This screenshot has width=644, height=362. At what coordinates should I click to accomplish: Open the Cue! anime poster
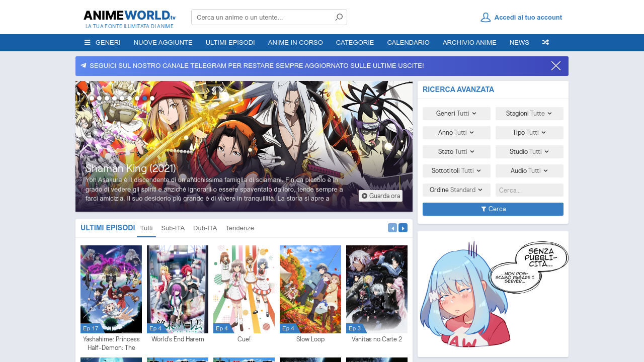coord(244,289)
